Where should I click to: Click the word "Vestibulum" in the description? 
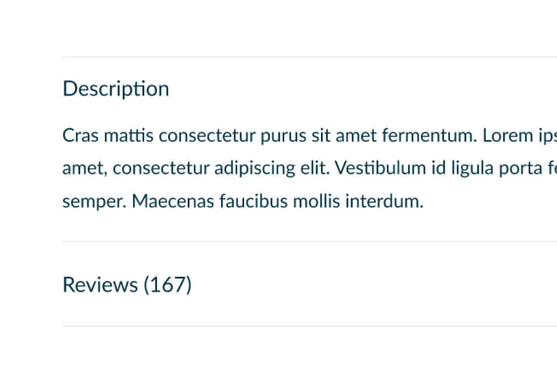(380, 168)
